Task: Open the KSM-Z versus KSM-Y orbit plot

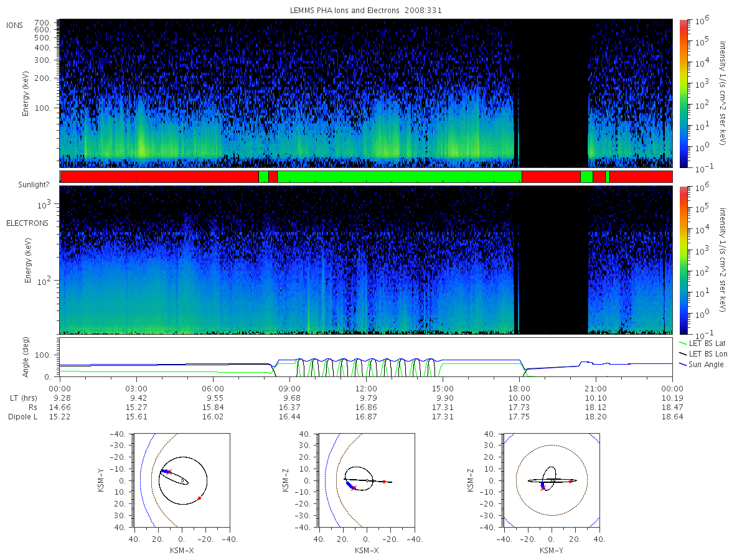Action: [x=552, y=480]
